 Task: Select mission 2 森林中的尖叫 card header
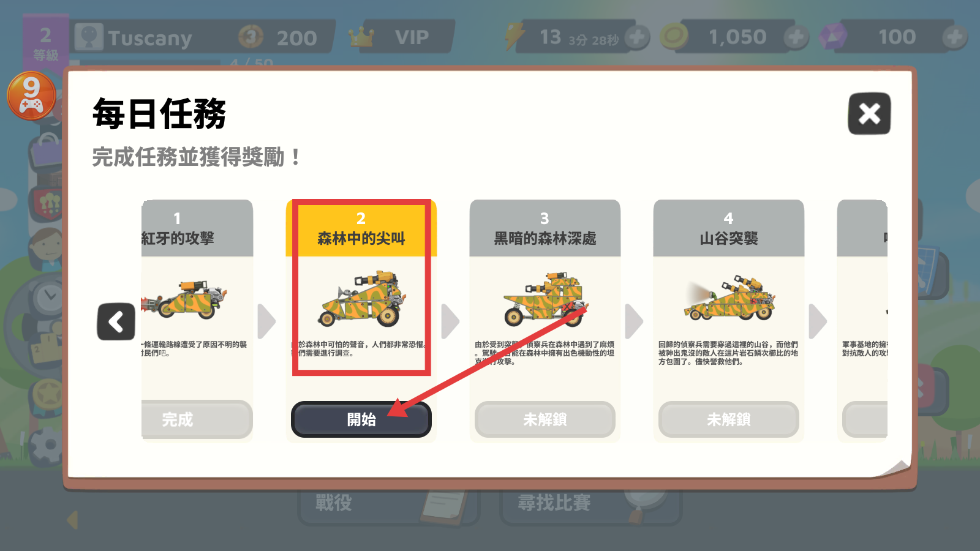(361, 228)
